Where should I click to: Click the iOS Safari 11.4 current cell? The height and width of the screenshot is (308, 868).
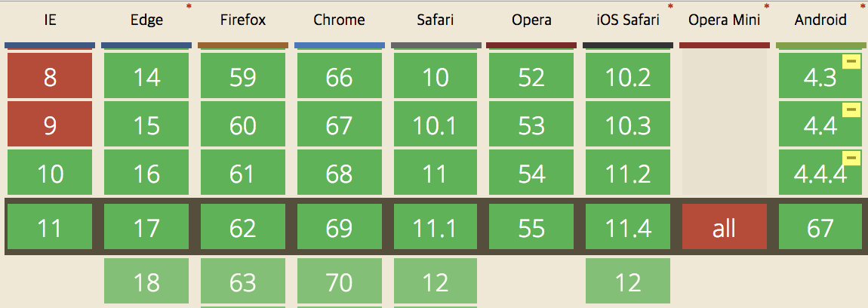[628, 226]
